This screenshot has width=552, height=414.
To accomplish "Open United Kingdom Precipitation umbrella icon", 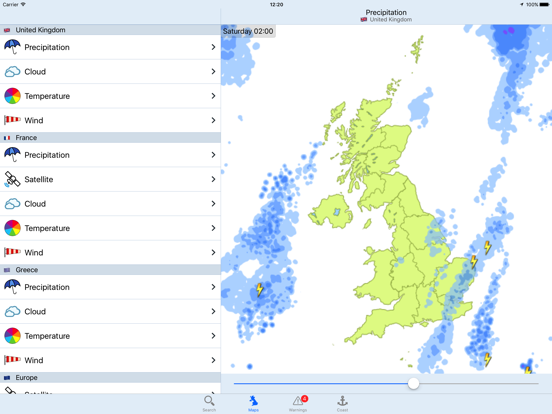I will point(12,47).
